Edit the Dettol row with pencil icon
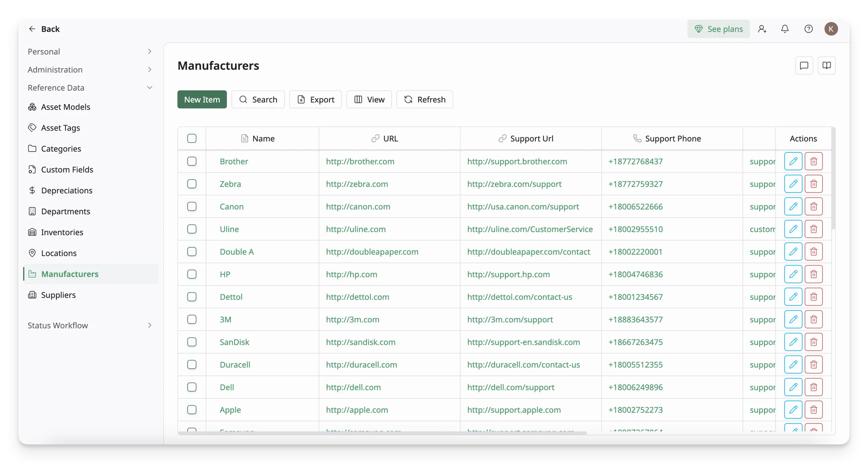 coord(793,297)
